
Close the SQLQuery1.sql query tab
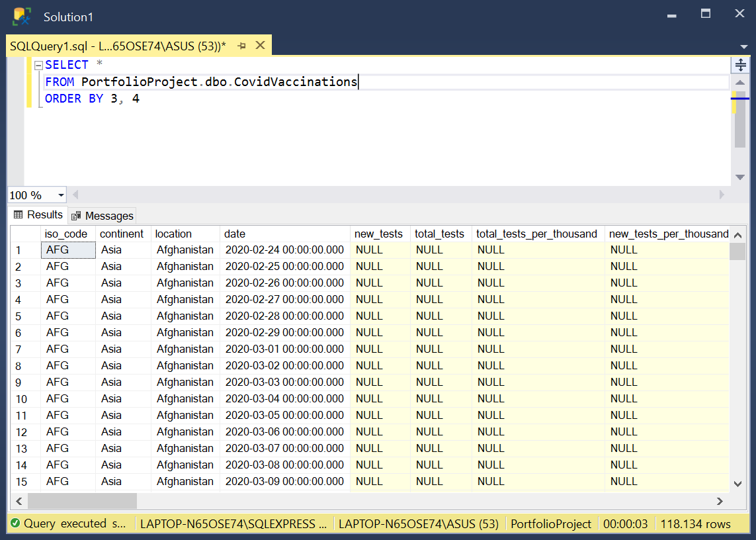point(261,46)
